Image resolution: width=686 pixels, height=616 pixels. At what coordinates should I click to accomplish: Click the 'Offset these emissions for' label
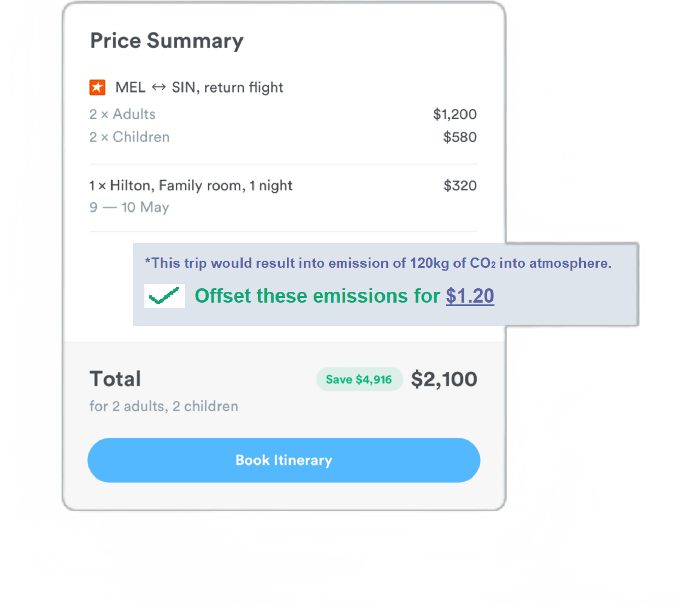pyautogui.click(x=317, y=296)
